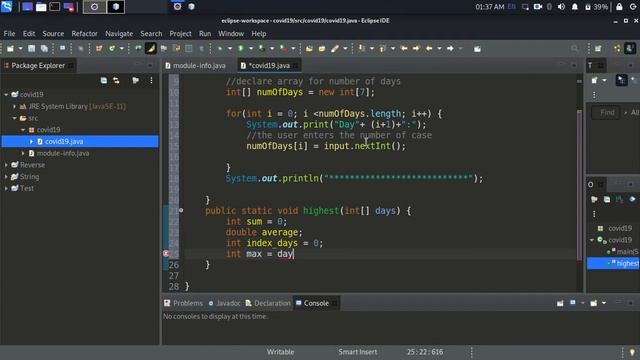640x360 pixels.
Task: Expand JRE System Library node
Action: 15,107
